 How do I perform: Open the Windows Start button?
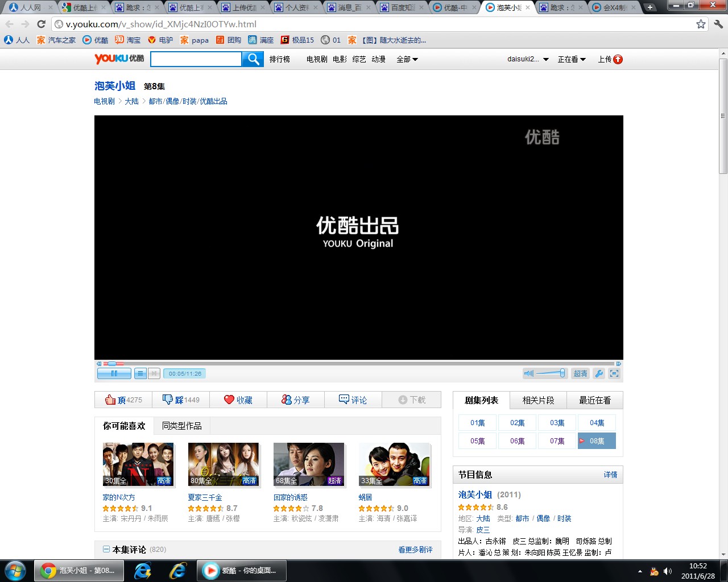[x=15, y=570]
